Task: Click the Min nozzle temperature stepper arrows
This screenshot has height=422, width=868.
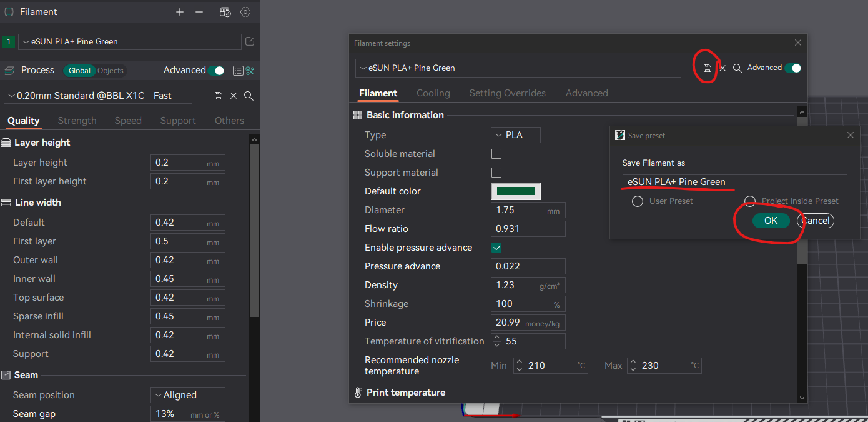Action: [520, 366]
